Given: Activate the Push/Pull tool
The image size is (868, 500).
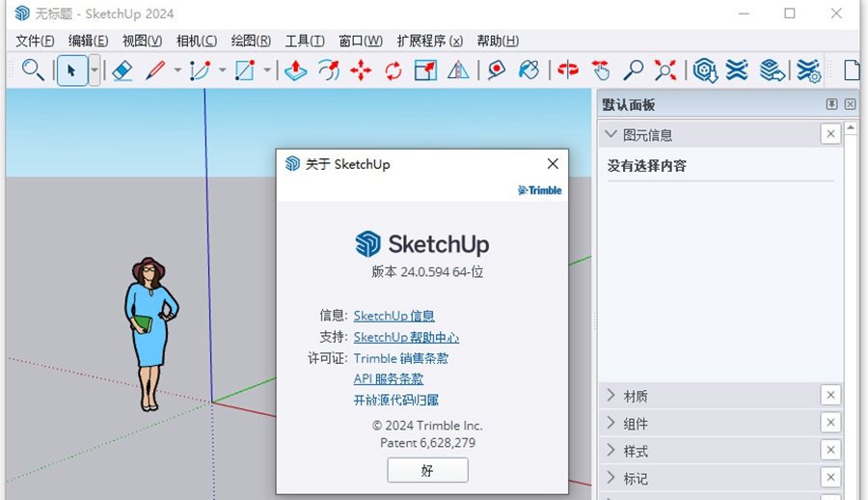Looking at the screenshot, I should (296, 70).
